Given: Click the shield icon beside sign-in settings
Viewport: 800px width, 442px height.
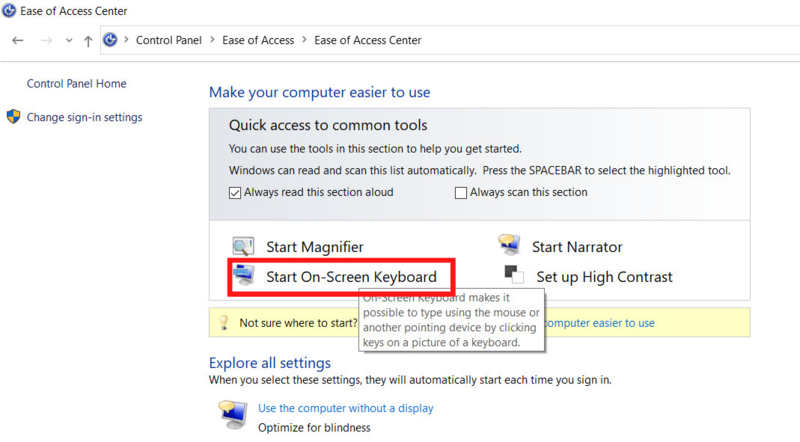Looking at the screenshot, I should (13, 117).
